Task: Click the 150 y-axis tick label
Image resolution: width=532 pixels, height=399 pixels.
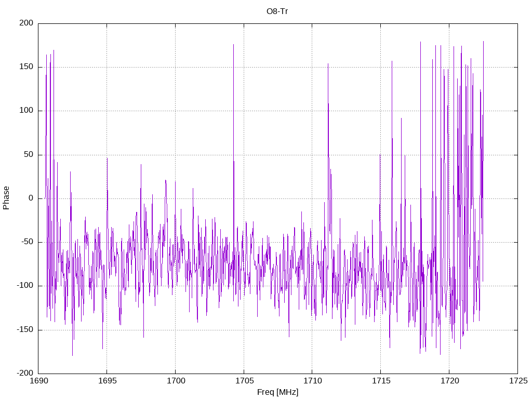Action: 26,67
